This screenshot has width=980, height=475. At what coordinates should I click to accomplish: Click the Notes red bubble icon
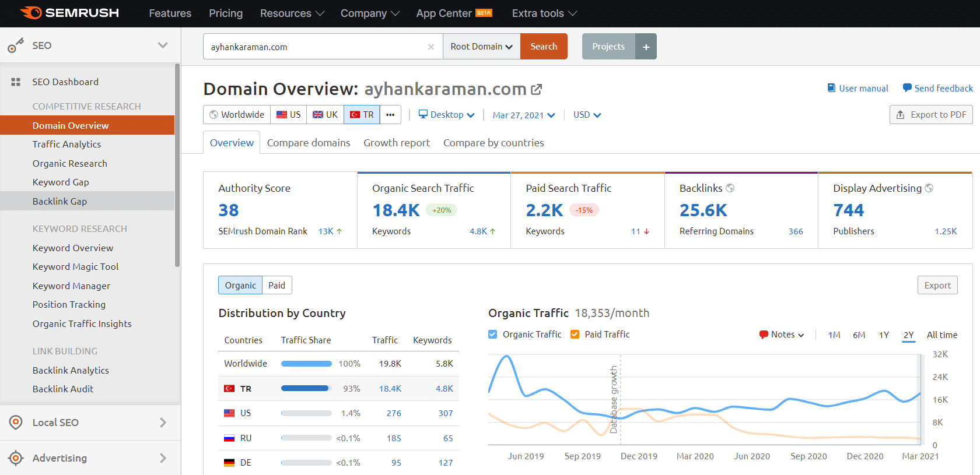tap(764, 335)
